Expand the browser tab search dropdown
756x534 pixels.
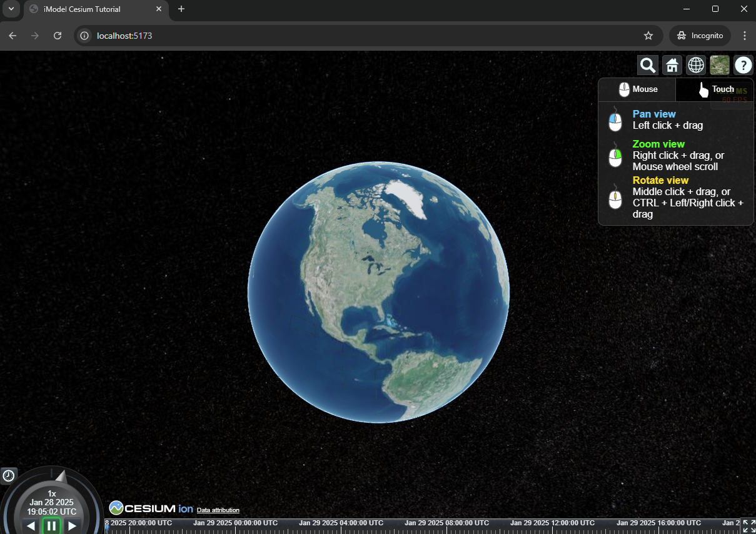[11, 9]
